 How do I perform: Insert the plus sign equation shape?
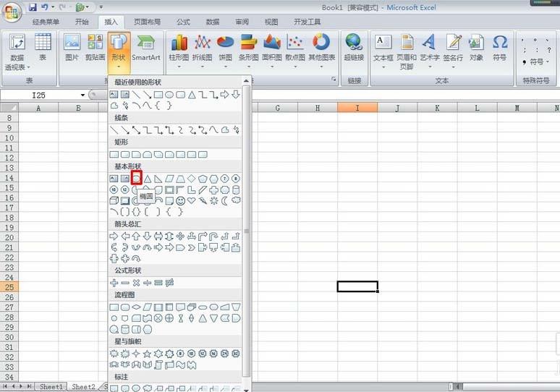114,283
